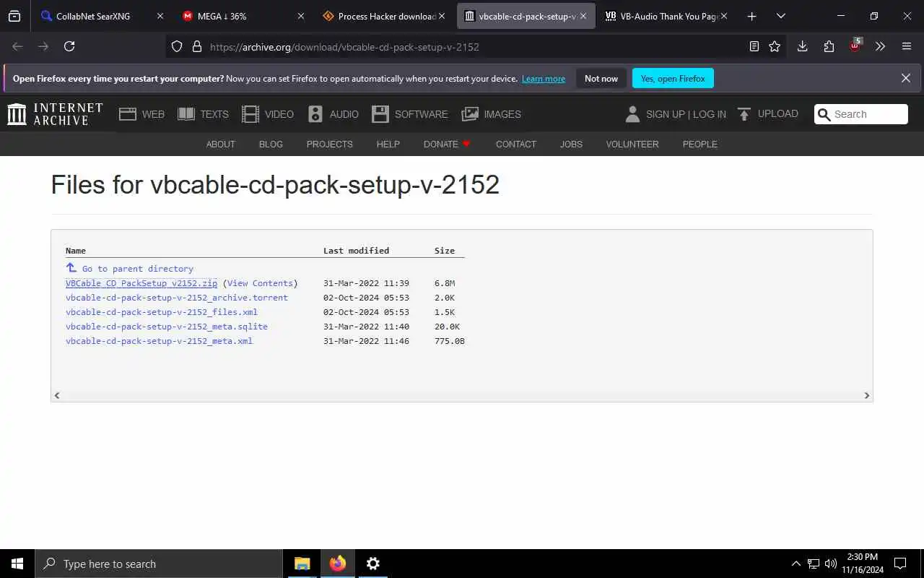Click Learn more link in notification bar

point(544,79)
